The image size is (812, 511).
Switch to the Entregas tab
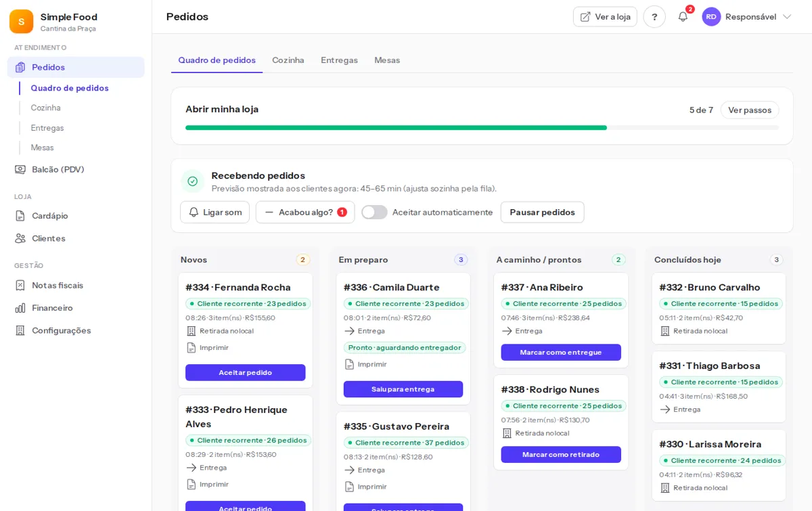pos(339,60)
